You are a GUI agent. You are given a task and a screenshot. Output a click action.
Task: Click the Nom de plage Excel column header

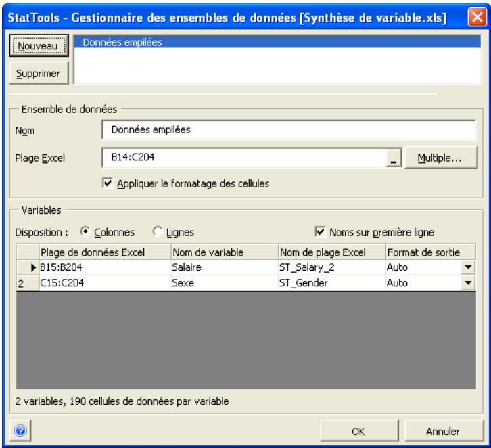click(x=332, y=252)
